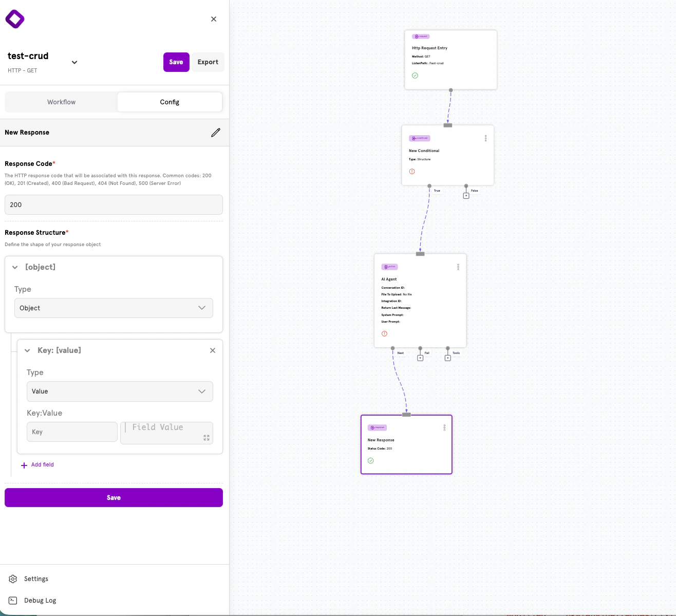The image size is (676, 616).
Task: Expand the Field Value editor icon
Action: tap(206, 438)
